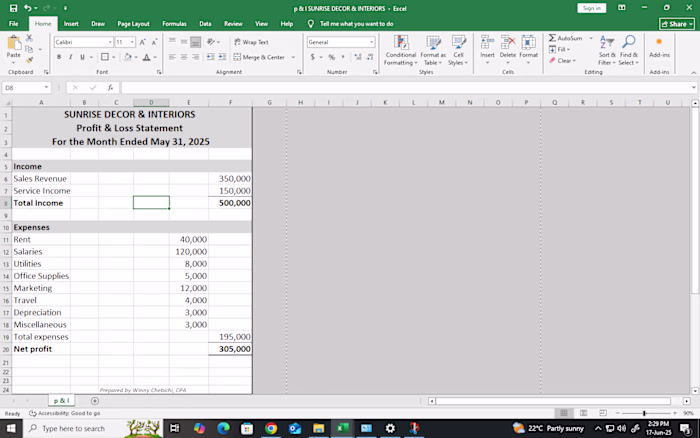
Task: Click the Font Color letter A swatch
Action: 146,57
